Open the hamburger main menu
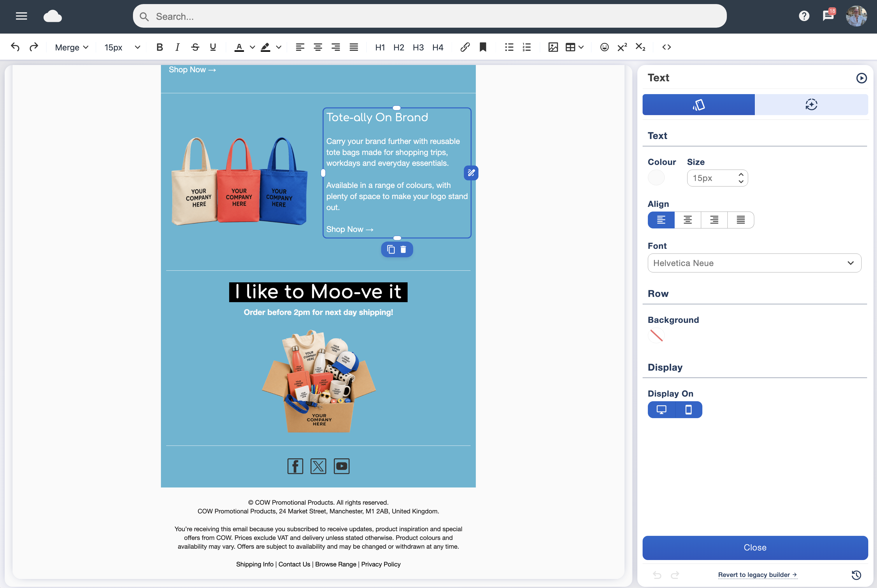Image resolution: width=877 pixels, height=588 pixels. 21,16
